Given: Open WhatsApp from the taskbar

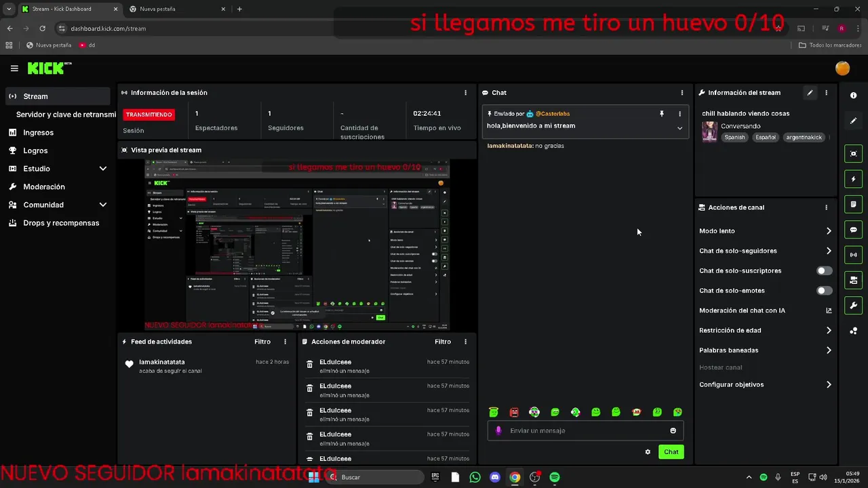Looking at the screenshot, I should (x=475, y=477).
